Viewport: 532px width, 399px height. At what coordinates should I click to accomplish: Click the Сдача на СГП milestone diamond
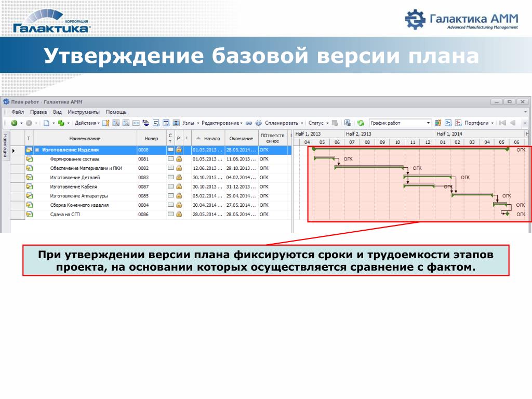pos(507,214)
